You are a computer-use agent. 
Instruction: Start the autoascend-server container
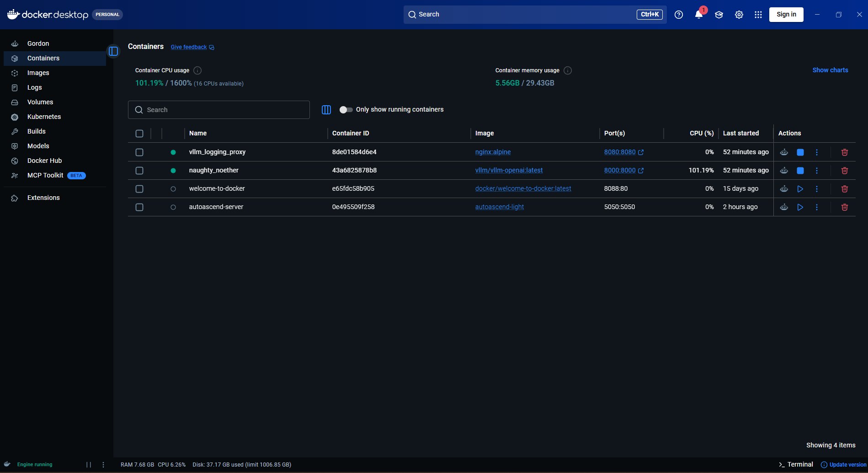(x=800, y=207)
